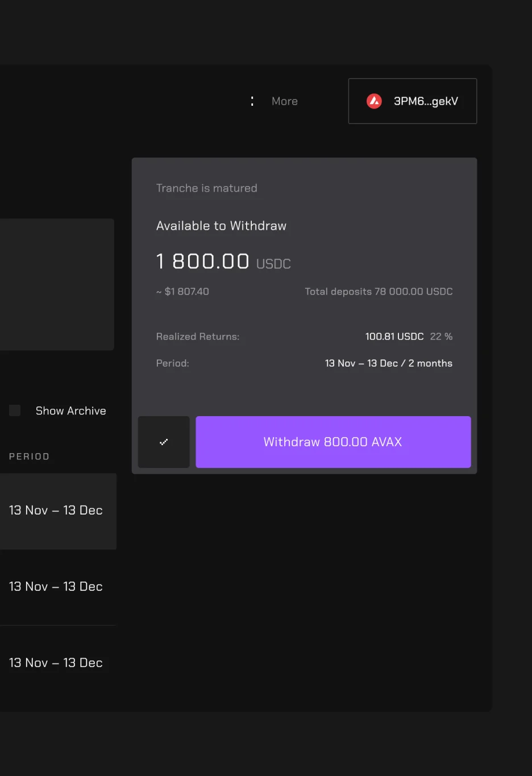
Task: Sort by the PERIOD column header
Action: coord(29,457)
